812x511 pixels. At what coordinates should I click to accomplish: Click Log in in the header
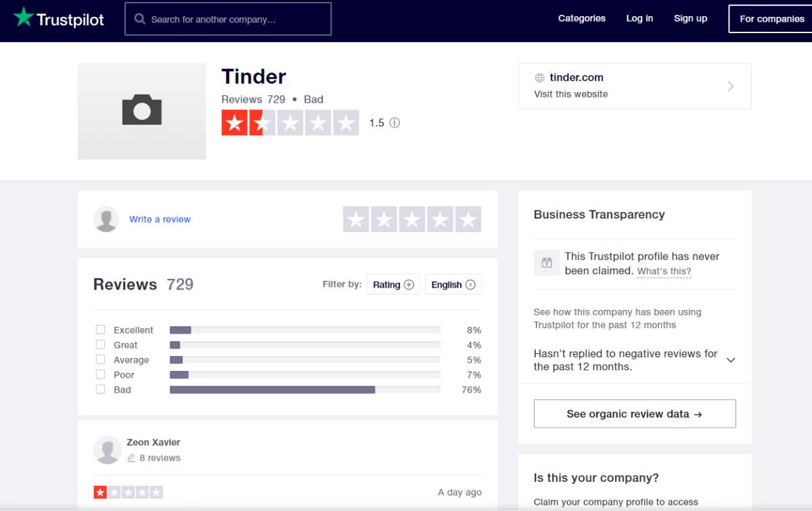[x=639, y=18]
